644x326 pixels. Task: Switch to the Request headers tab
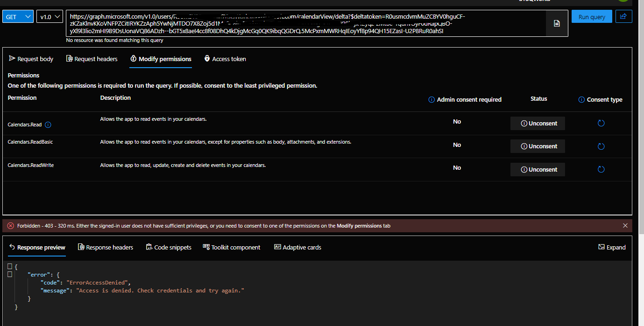point(92,59)
